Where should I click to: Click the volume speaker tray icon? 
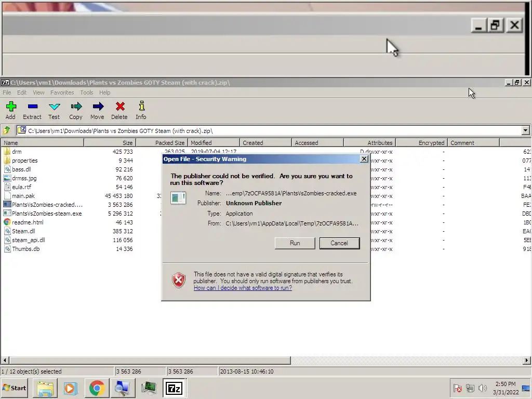click(x=482, y=388)
